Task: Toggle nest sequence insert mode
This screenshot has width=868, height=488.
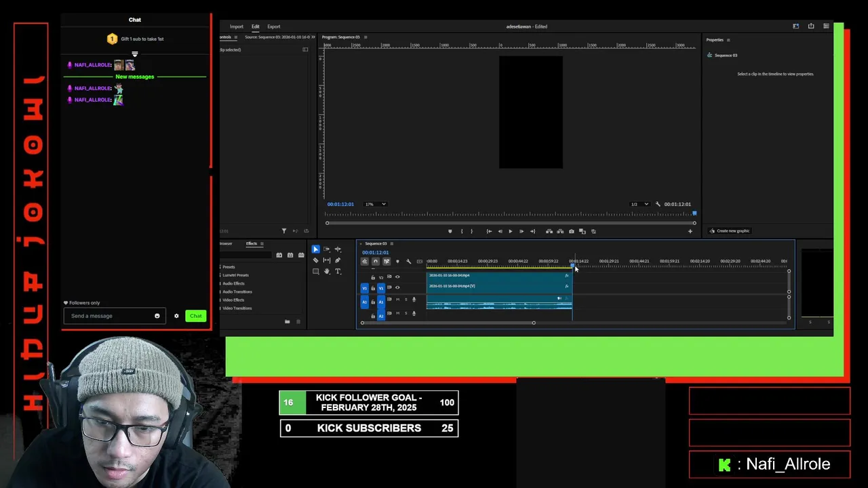Action: [365, 262]
